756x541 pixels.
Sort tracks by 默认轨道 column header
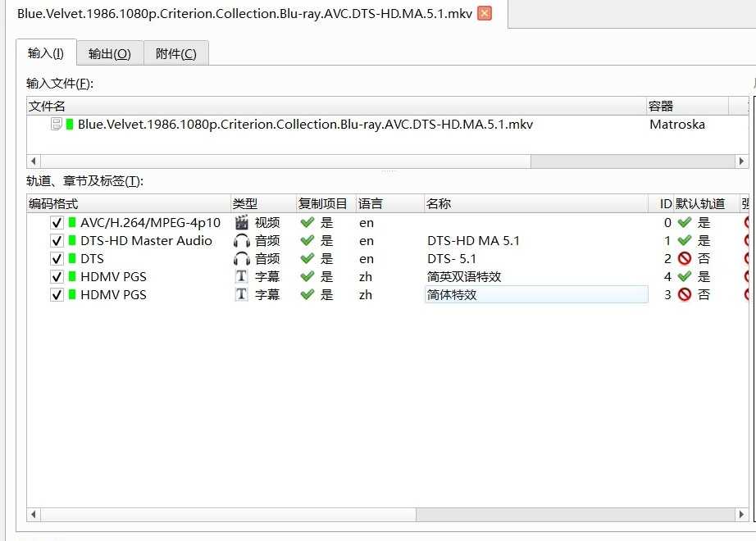[x=706, y=203]
